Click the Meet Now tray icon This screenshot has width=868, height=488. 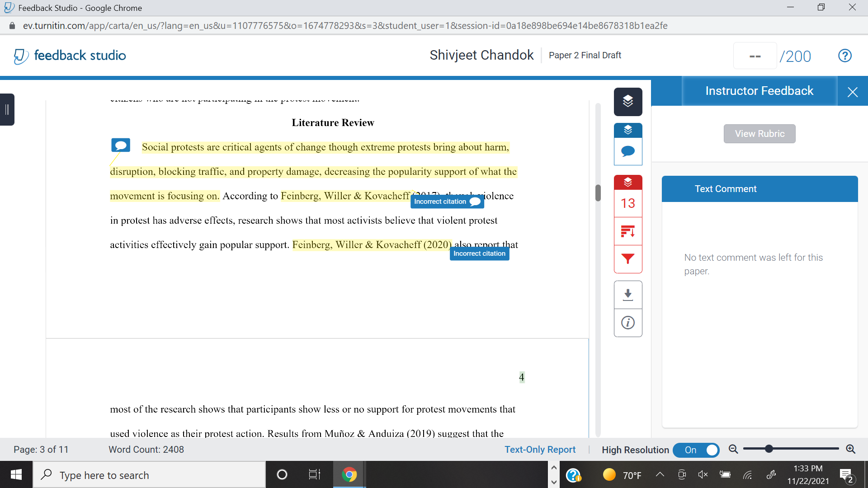pyautogui.click(x=682, y=474)
